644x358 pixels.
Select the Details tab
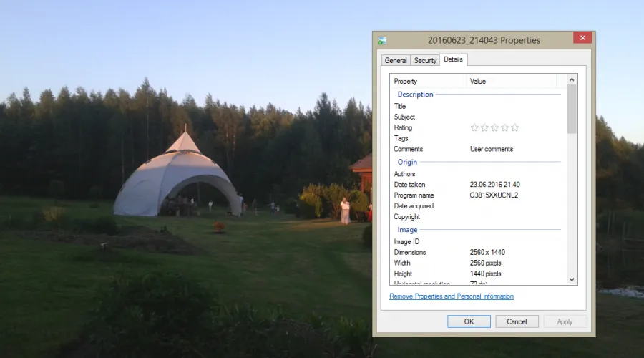click(x=453, y=59)
